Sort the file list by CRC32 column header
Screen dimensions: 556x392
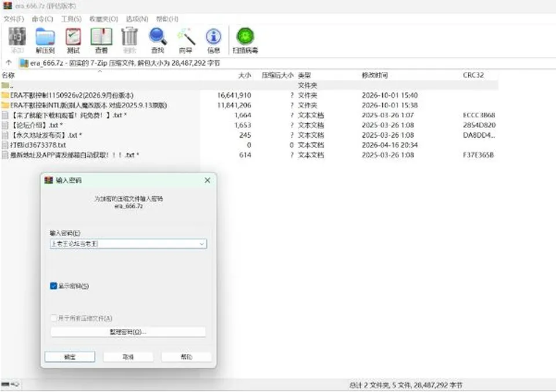pyautogui.click(x=473, y=75)
